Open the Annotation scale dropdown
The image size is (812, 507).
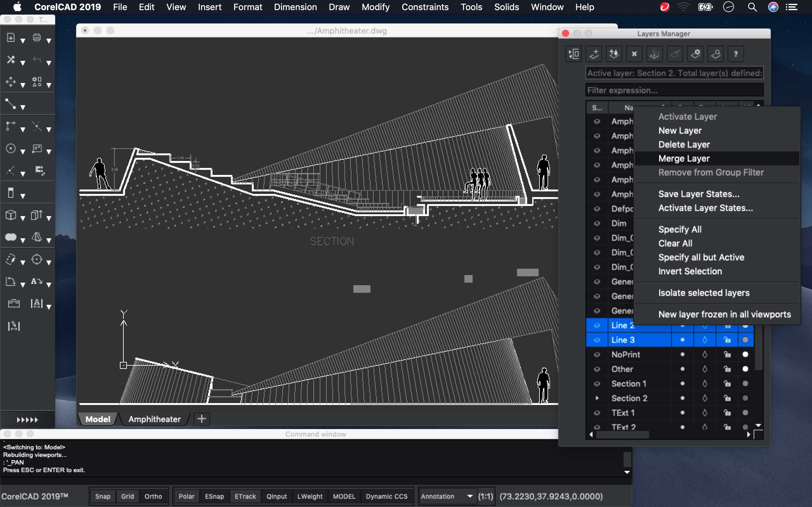470,496
